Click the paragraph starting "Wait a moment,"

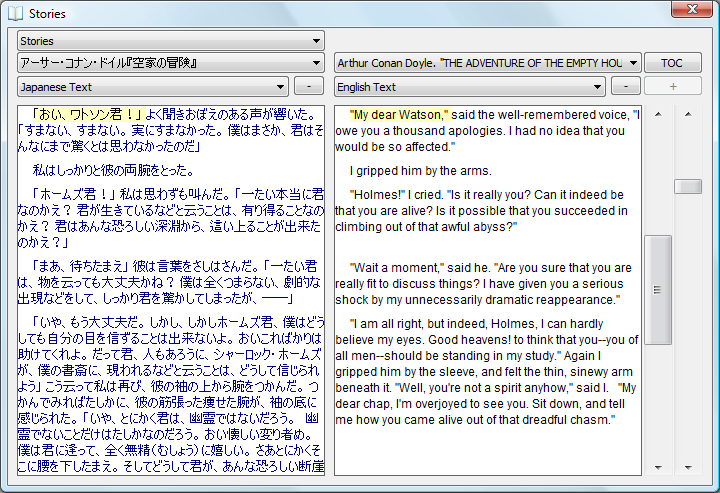pos(484,284)
